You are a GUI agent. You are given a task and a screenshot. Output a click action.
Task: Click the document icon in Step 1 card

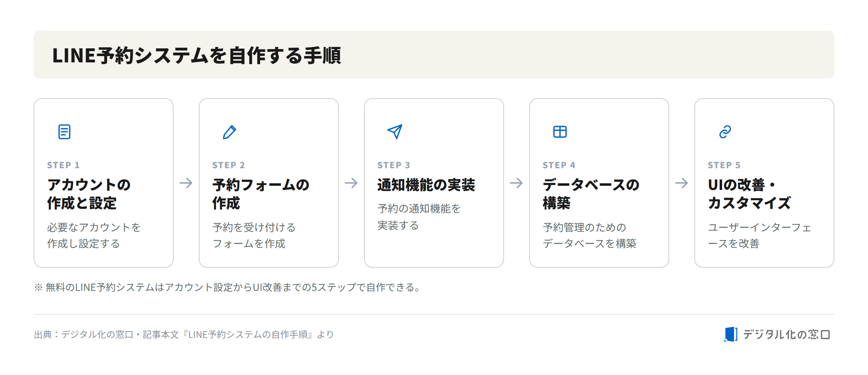click(64, 132)
